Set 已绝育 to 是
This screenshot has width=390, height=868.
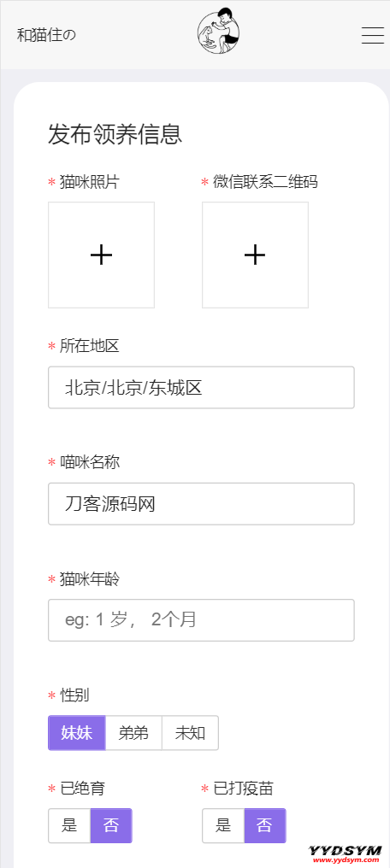click(x=69, y=825)
